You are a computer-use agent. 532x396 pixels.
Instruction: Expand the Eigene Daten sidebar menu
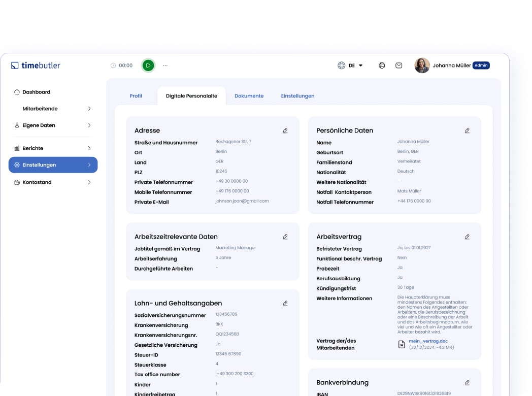[89, 125]
